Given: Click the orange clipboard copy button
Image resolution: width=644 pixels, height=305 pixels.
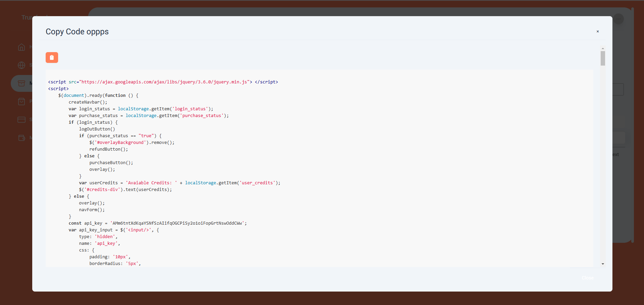Looking at the screenshot, I should 52,58.
